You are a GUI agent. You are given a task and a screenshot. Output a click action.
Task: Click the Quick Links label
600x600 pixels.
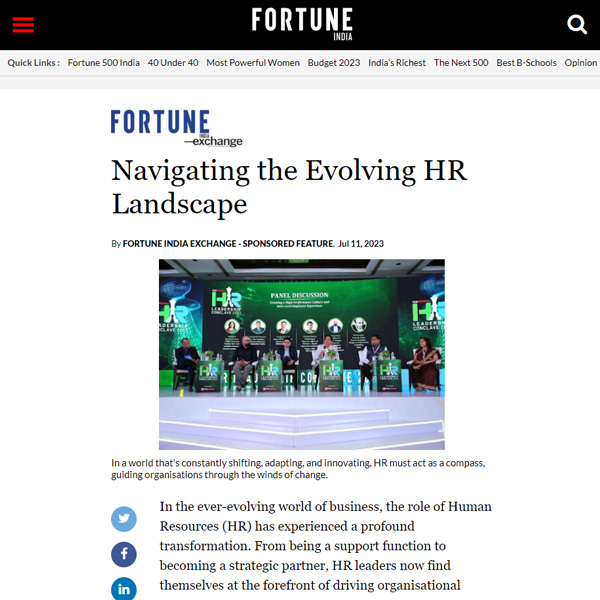pos(33,62)
